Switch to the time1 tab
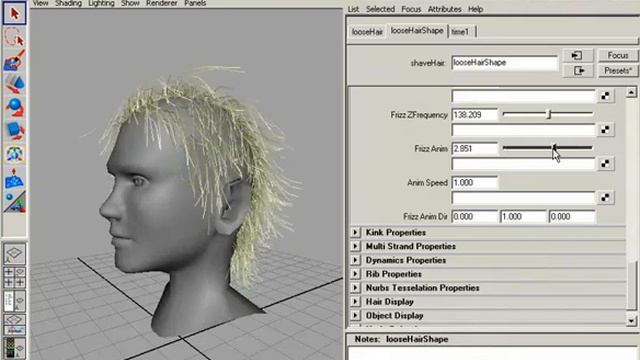 [x=460, y=32]
